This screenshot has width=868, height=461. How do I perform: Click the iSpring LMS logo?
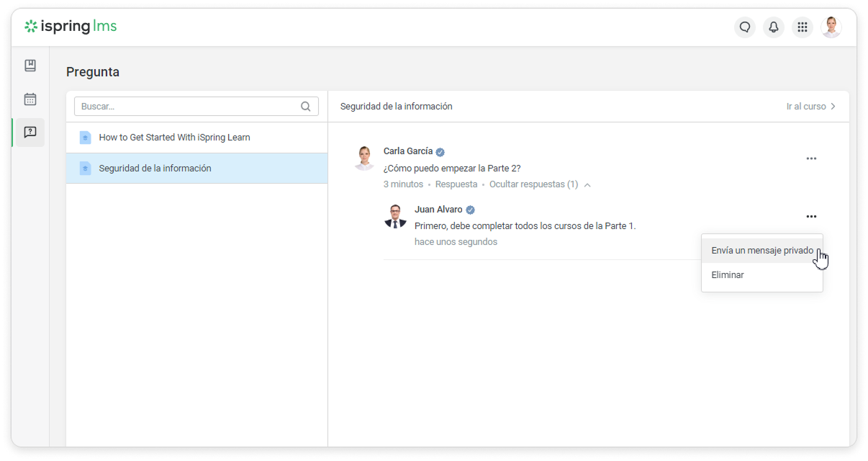pos(71,27)
